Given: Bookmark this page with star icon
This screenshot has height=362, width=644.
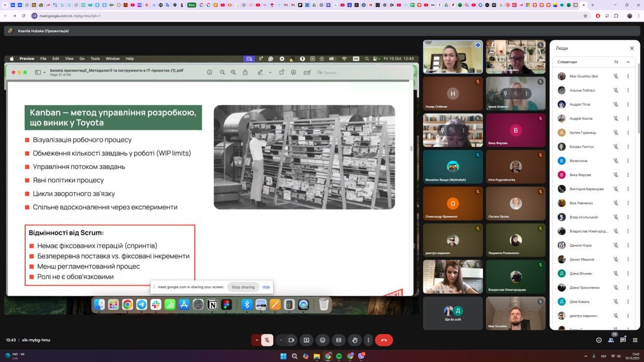Looking at the screenshot, I should 585,16.
